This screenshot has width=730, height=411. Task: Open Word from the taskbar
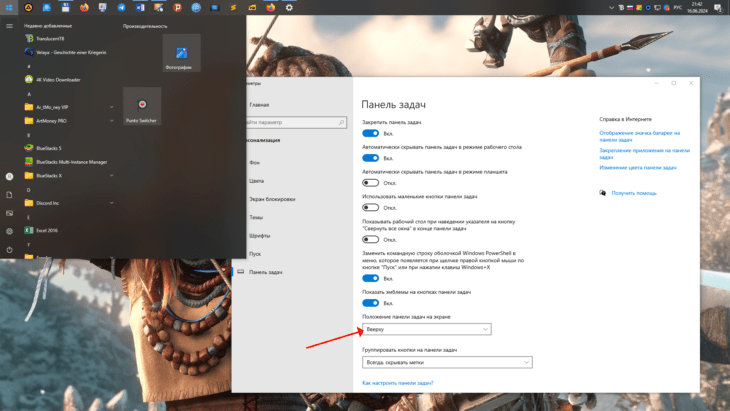click(140, 7)
